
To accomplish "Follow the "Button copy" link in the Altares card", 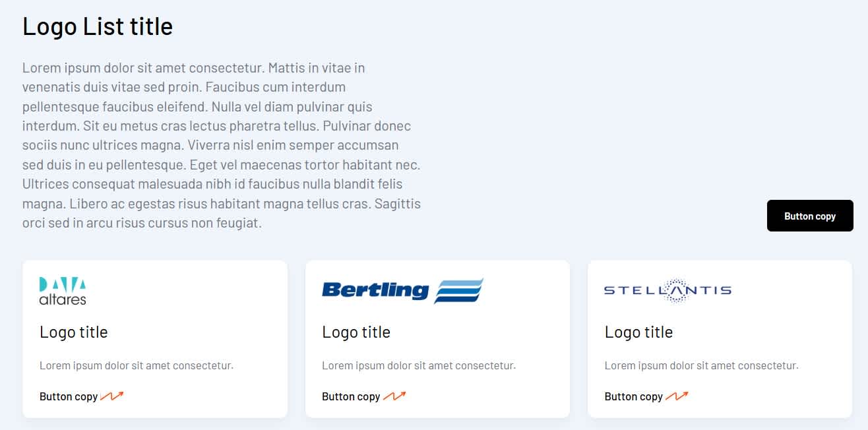I will 69,396.
